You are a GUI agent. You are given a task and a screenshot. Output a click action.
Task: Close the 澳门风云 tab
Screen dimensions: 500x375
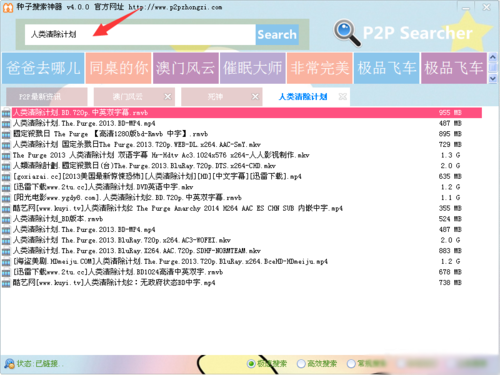168,97
